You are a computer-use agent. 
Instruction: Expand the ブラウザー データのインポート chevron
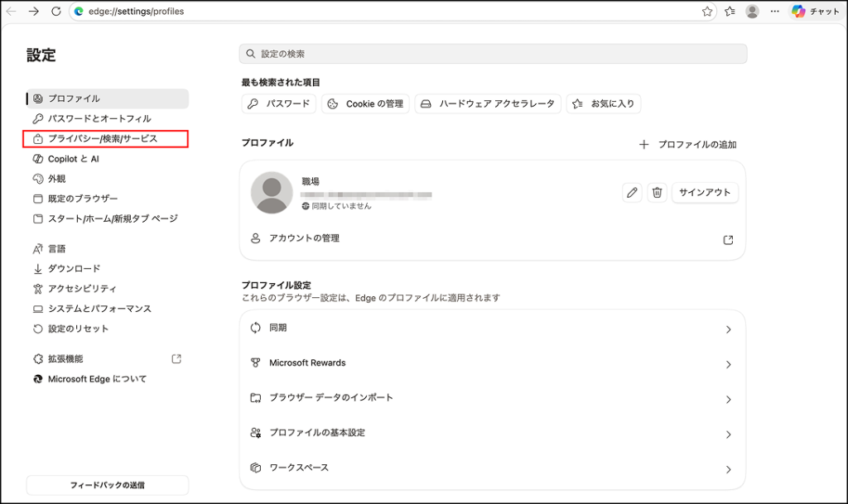click(x=729, y=399)
